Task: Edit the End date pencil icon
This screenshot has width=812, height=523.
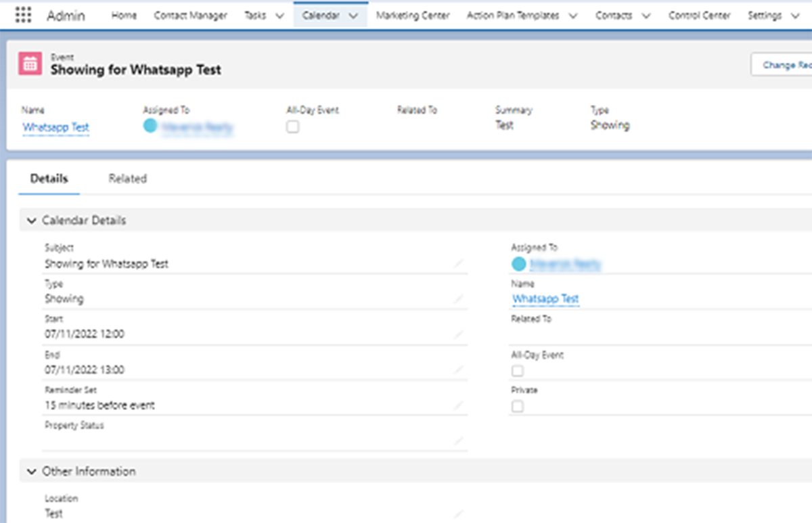Action: tap(459, 370)
